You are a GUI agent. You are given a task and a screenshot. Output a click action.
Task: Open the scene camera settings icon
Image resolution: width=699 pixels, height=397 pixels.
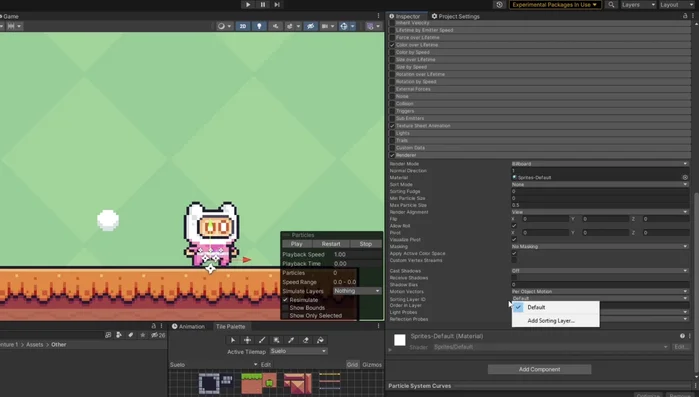[325, 26]
